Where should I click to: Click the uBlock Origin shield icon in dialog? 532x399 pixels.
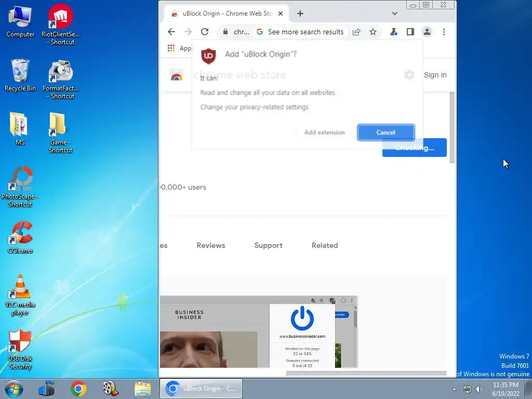pos(209,56)
